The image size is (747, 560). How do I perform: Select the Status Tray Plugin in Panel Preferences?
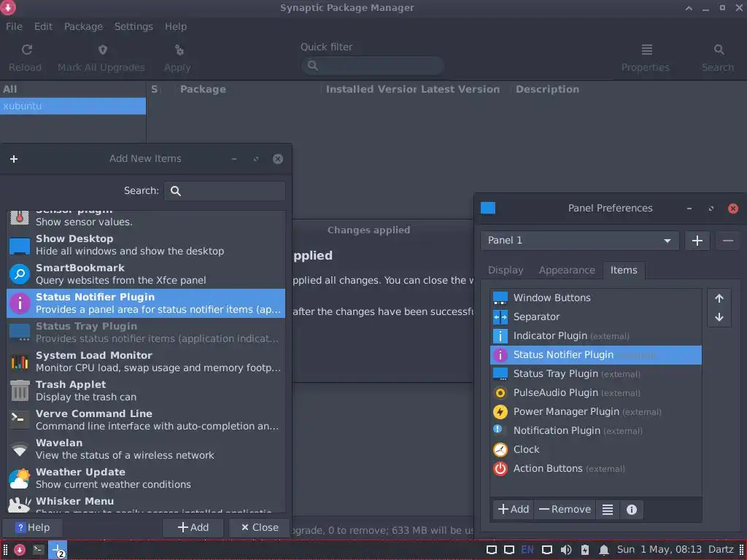595,374
